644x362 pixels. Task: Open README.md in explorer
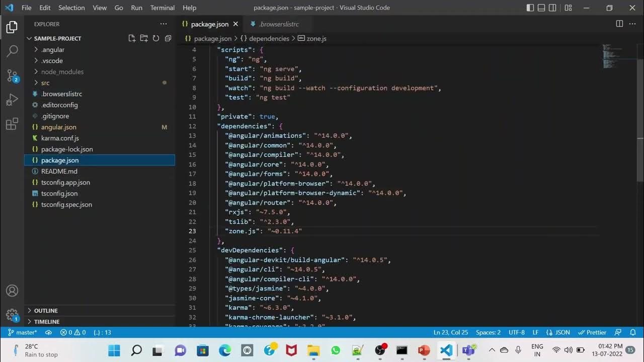(x=100, y=171)
